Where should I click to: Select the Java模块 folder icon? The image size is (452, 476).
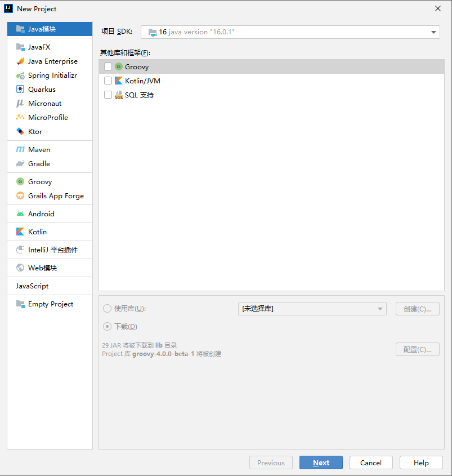(20, 29)
